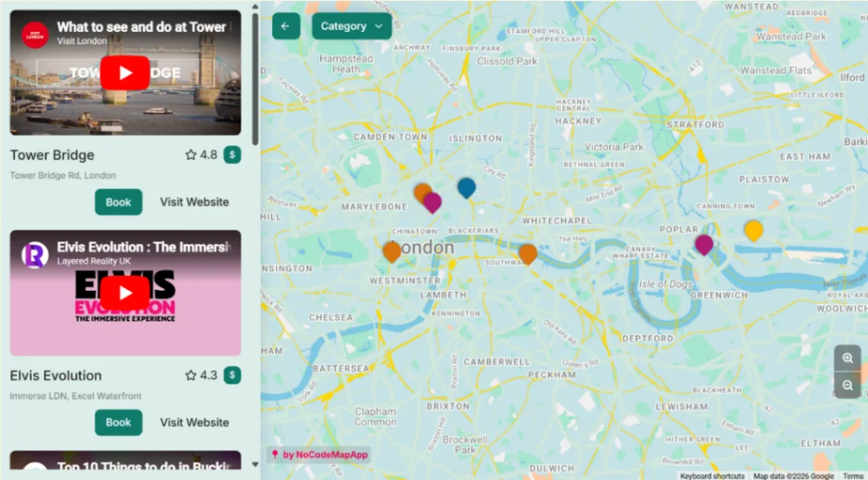The image size is (868, 480).
Task: Open the by NoCodeMapApp link
Action: point(319,456)
